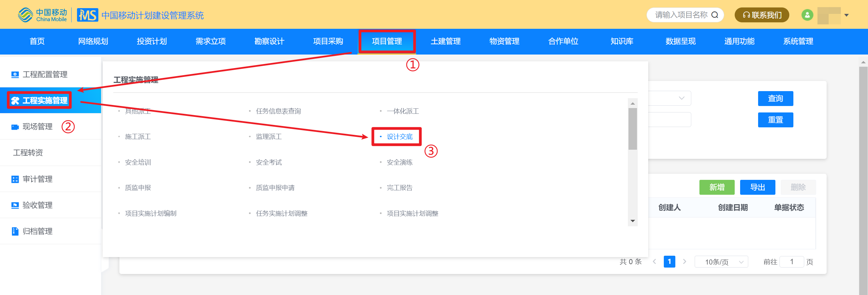Open the 数据呈现 top menu
Viewport: 868px width, 295px height.
click(x=680, y=41)
